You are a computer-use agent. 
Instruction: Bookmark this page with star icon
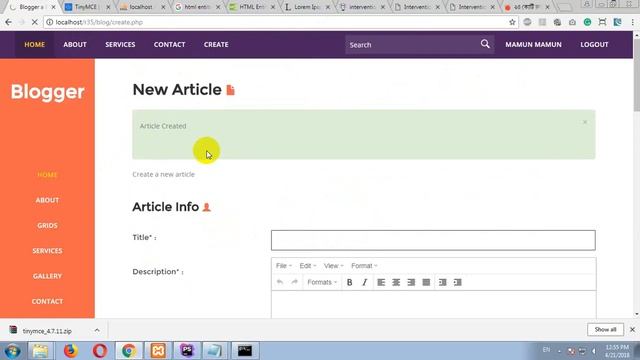512,22
